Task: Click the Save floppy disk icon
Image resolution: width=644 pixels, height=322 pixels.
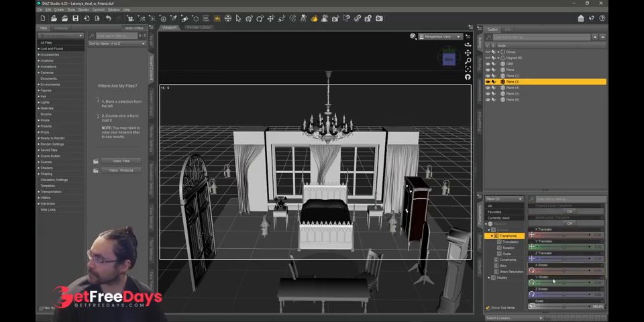Action: tap(76, 19)
